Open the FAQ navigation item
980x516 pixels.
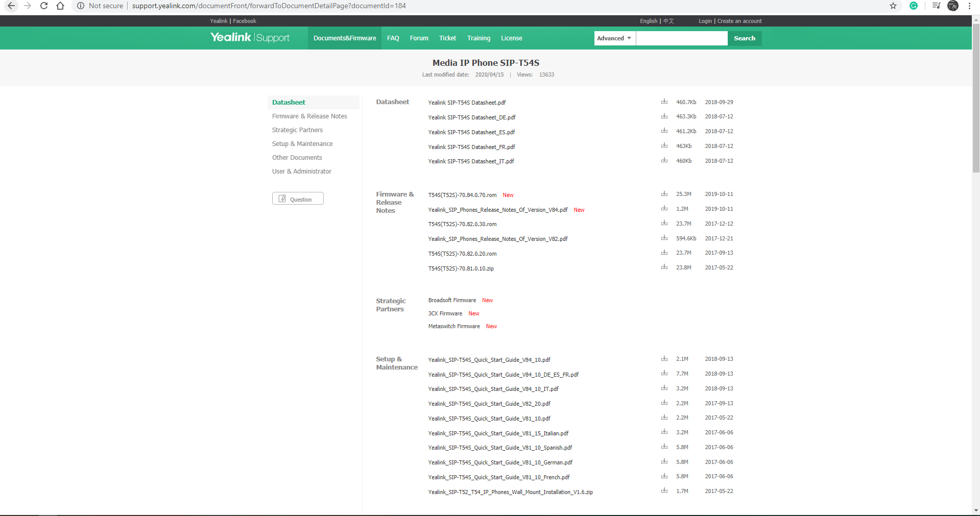[393, 38]
